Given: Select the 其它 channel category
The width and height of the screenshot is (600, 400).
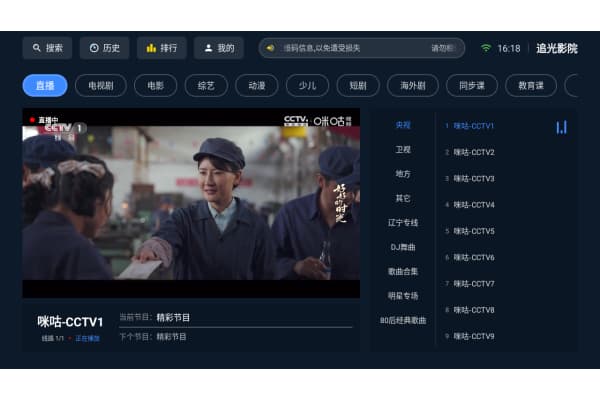Looking at the screenshot, I should [403, 198].
